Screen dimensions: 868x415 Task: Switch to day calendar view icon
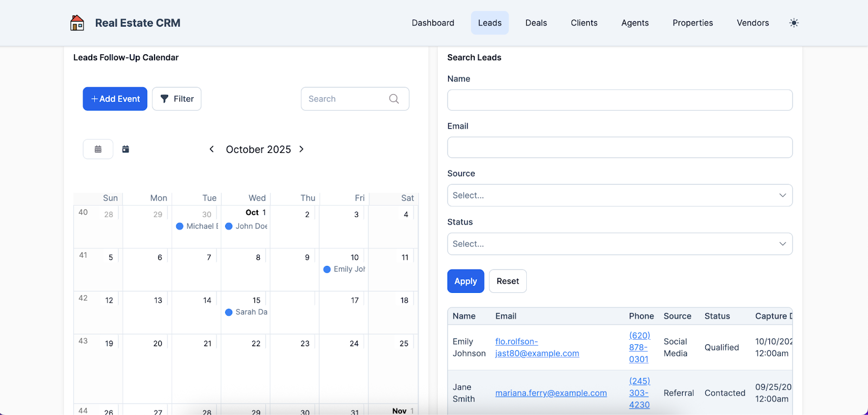point(126,149)
